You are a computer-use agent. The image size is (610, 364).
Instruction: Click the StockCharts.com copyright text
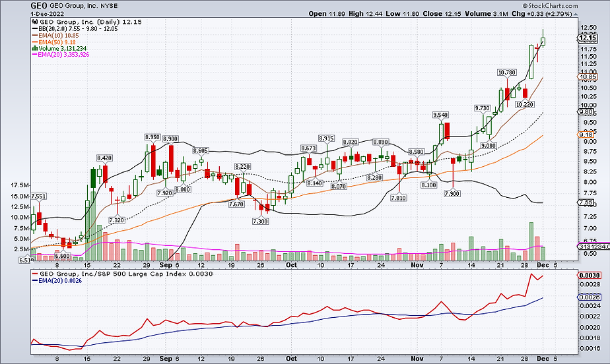pos(550,6)
